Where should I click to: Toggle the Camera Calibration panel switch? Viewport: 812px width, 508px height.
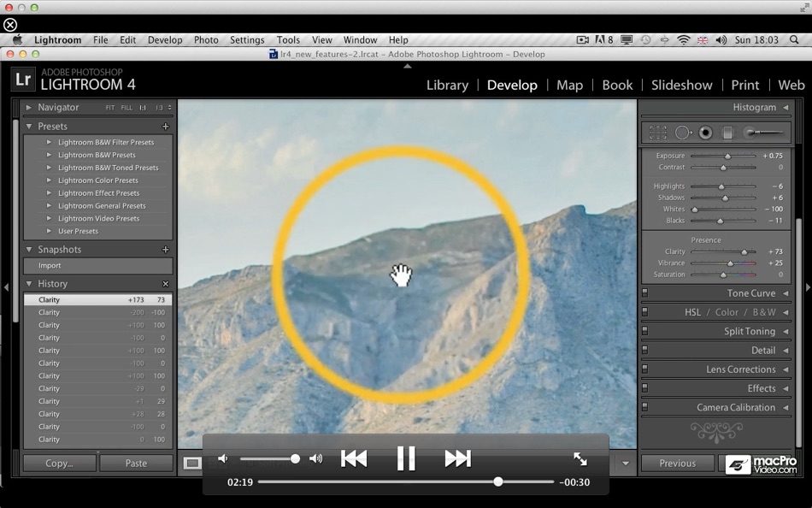click(x=645, y=407)
